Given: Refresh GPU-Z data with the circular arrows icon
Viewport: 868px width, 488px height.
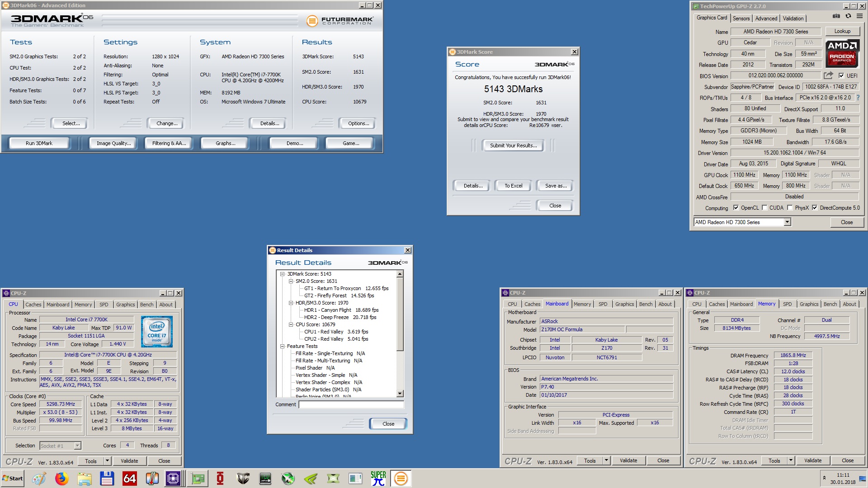Looking at the screenshot, I should coord(848,16).
